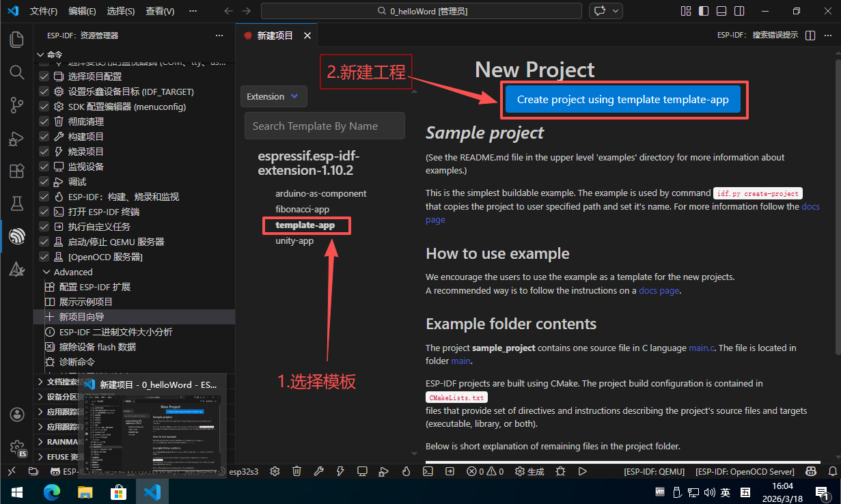841x504 pixels.
Task: Open the Extension dropdown selector
Action: tap(273, 97)
